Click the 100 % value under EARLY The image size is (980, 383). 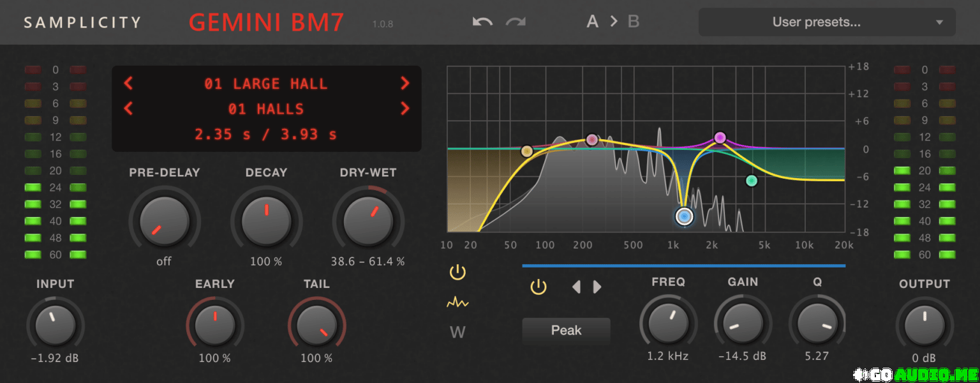click(x=215, y=358)
